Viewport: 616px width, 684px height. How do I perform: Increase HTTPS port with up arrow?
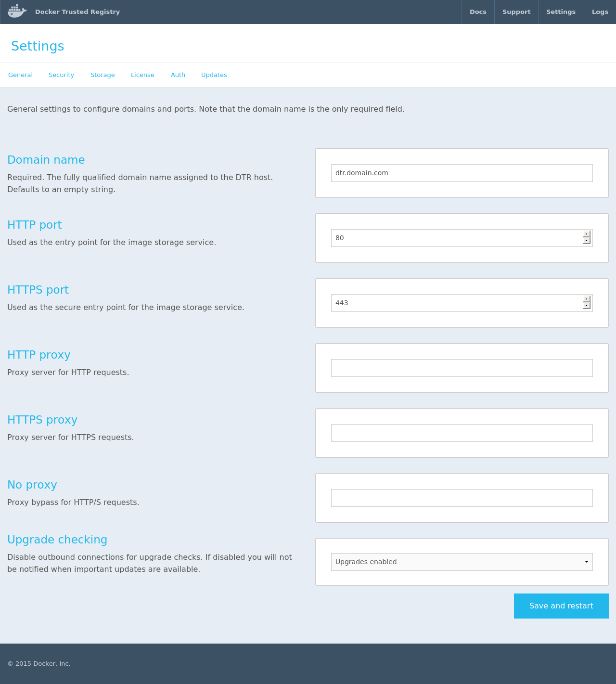click(x=587, y=299)
